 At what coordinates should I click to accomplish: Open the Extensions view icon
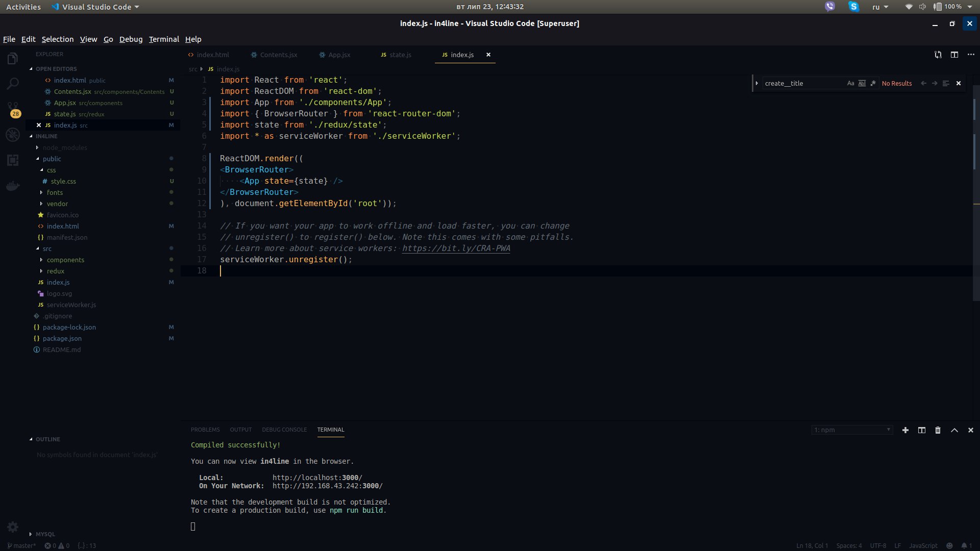point(13,160)
